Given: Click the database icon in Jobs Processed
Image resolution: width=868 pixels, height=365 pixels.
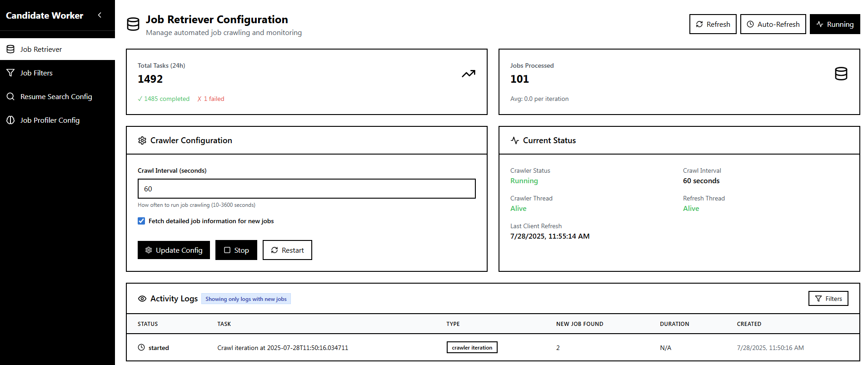Looking at the screenshot, I should (841, 74).
